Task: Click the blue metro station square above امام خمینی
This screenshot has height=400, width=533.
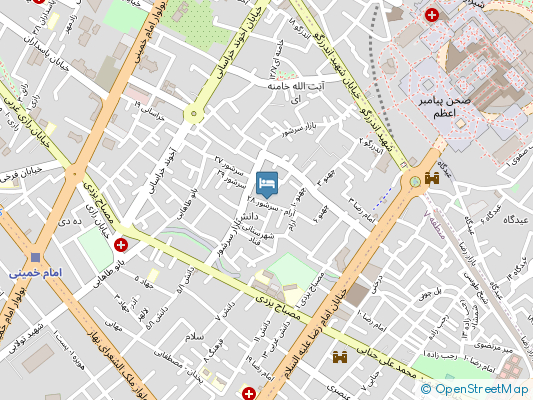Action: click(35, 257)
